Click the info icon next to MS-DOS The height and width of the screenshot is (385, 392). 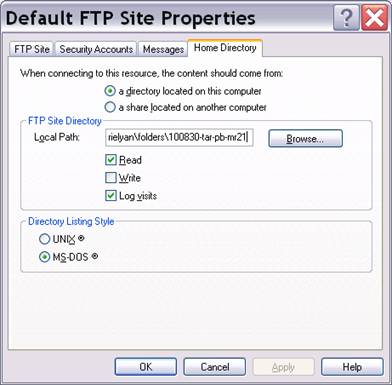pos(94,256)
